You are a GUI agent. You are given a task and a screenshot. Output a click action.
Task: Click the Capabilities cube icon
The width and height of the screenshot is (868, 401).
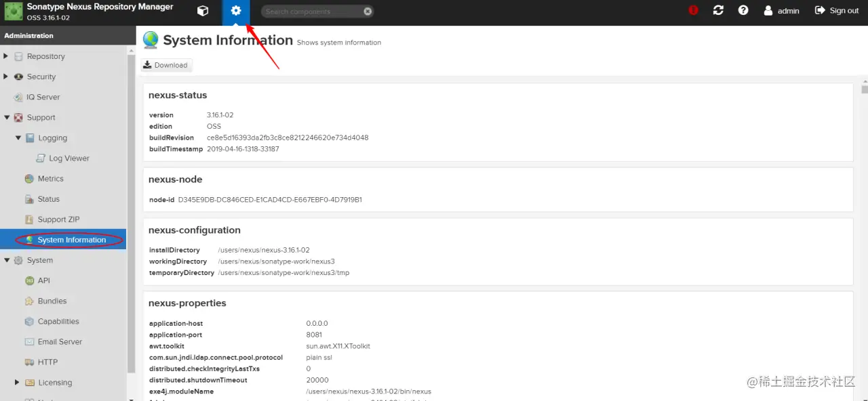pos(29,321)
